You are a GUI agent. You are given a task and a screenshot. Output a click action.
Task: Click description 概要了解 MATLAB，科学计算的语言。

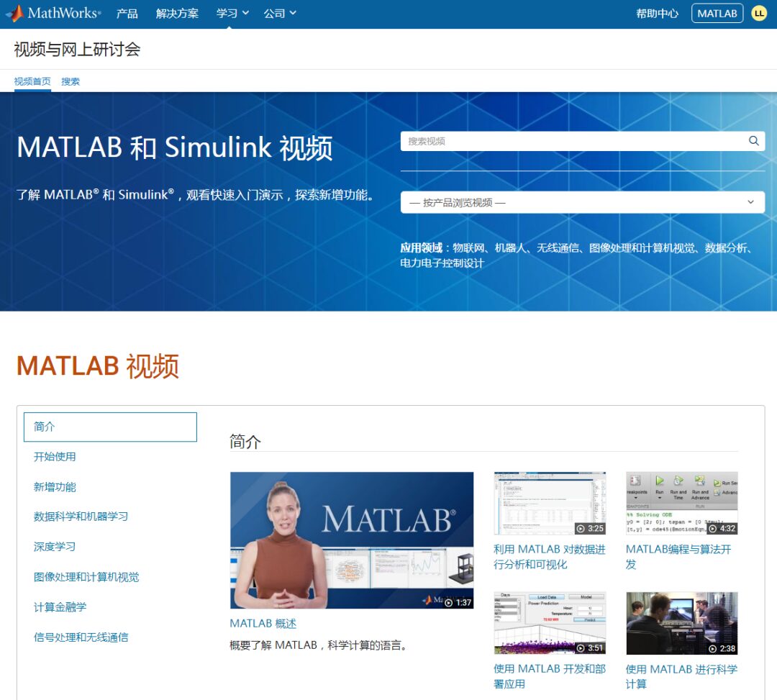[x=318, y=645]
